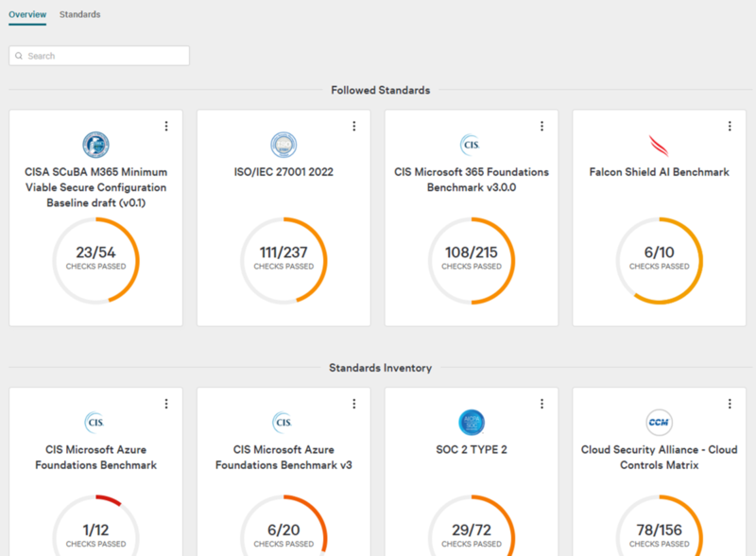Click the 6/10 checks passed progress ring
The height and width of the screenshot is (556, 756).
(659, 261)
